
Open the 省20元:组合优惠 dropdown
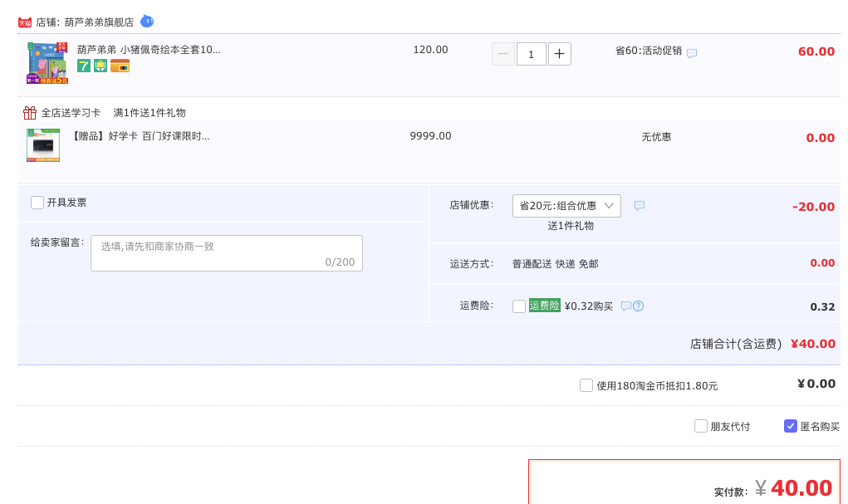tap(566, 206)
